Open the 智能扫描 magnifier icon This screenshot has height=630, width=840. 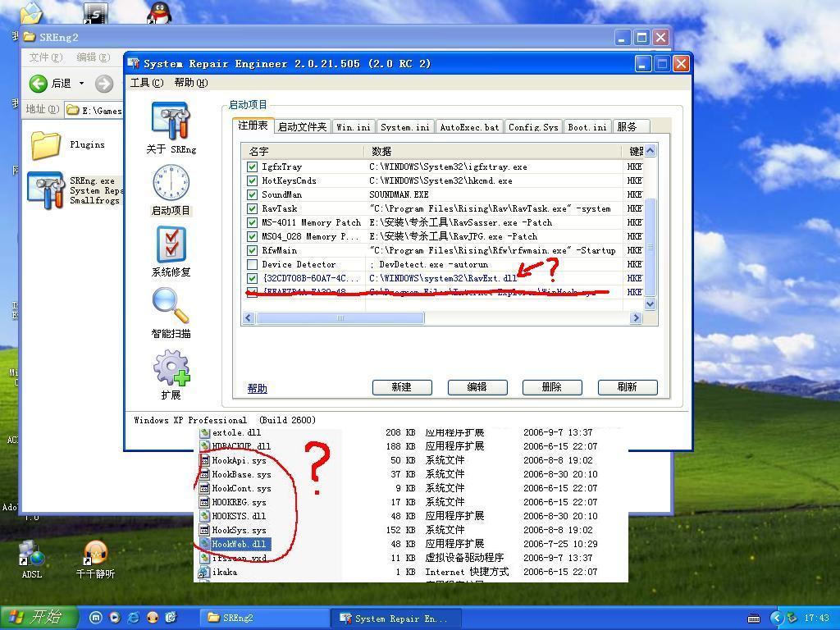(171, 306)
